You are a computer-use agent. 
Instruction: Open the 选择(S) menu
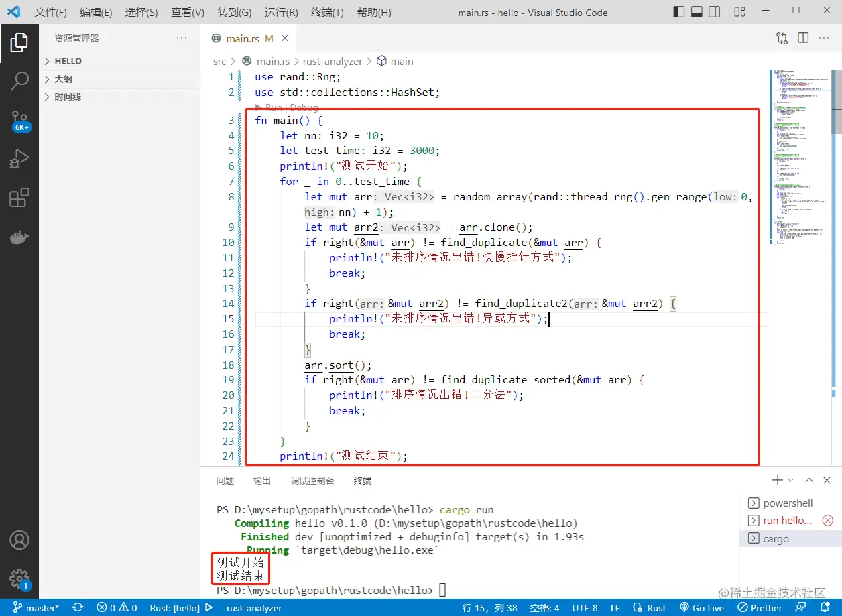point(141,13)
